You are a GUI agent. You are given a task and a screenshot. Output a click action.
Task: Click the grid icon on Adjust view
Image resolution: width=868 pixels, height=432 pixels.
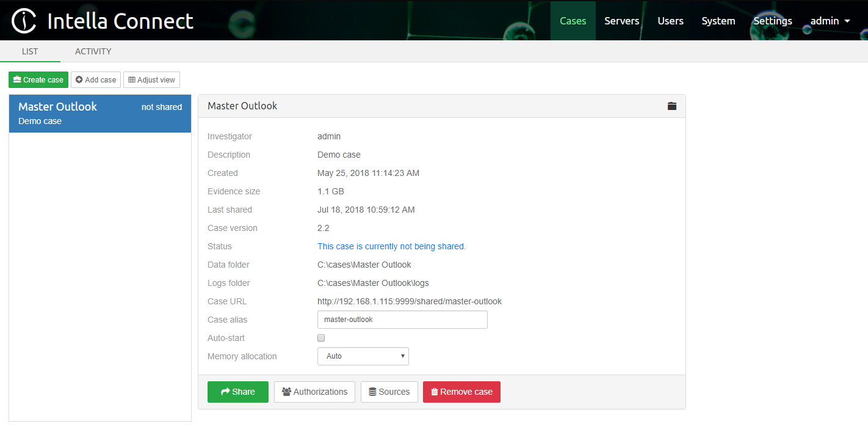(131, 79)
